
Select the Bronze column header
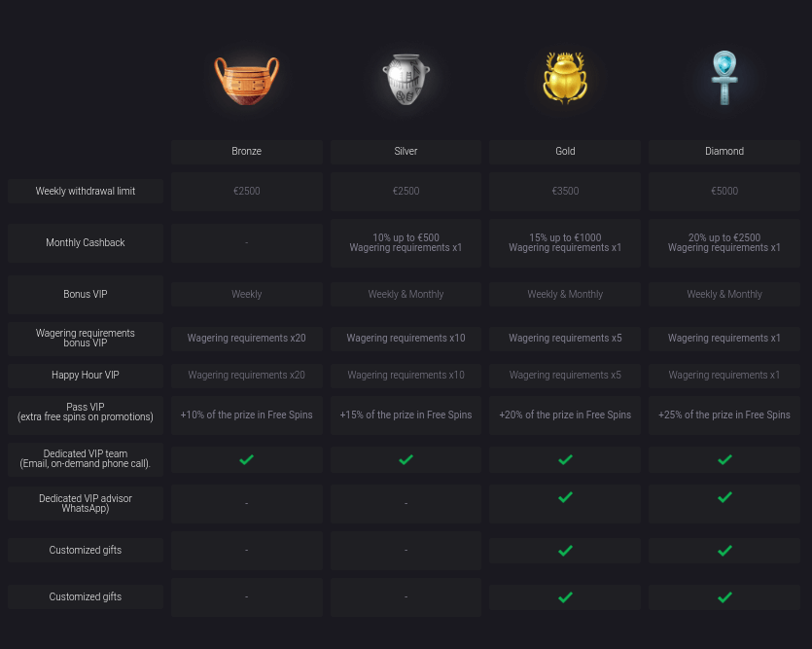pos(247,152)
